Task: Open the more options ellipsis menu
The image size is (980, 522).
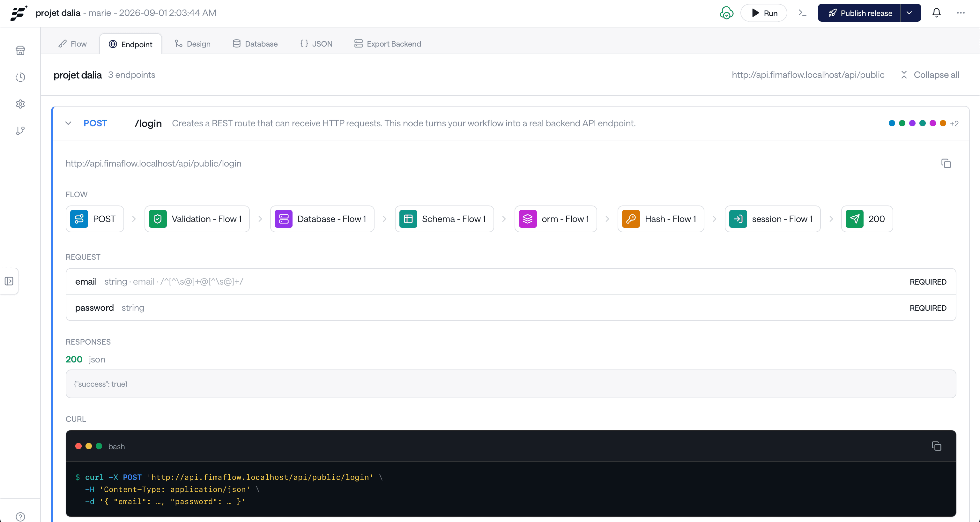Action: 961,13
